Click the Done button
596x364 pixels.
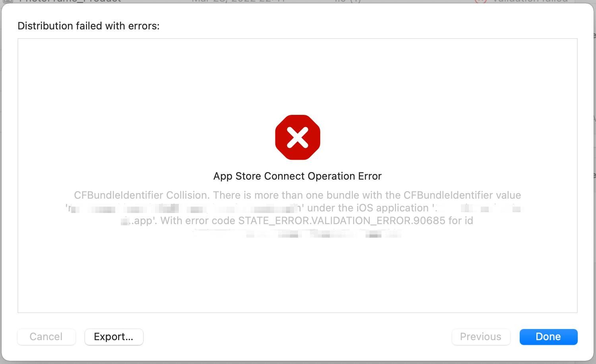click(548, 337)
